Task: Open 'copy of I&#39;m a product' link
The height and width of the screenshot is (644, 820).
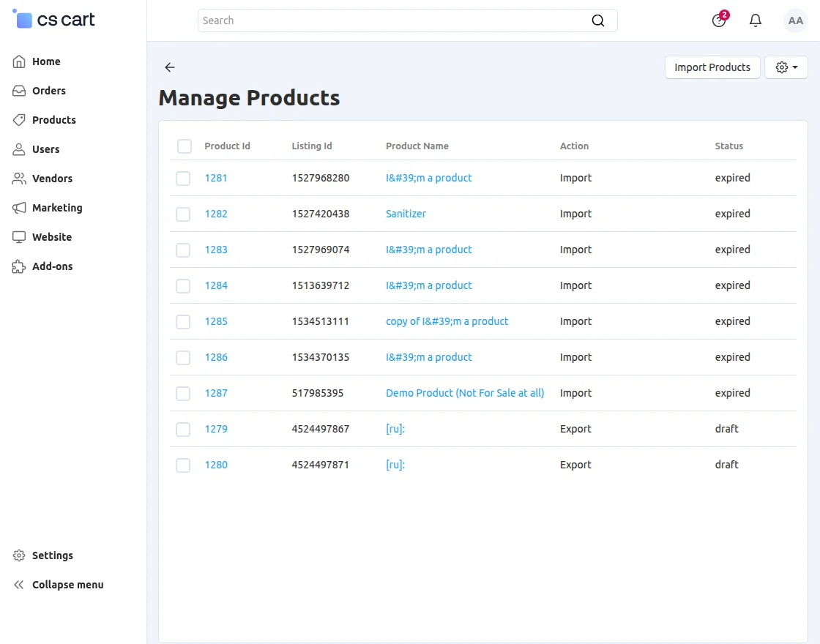Action: pos(447,322)
